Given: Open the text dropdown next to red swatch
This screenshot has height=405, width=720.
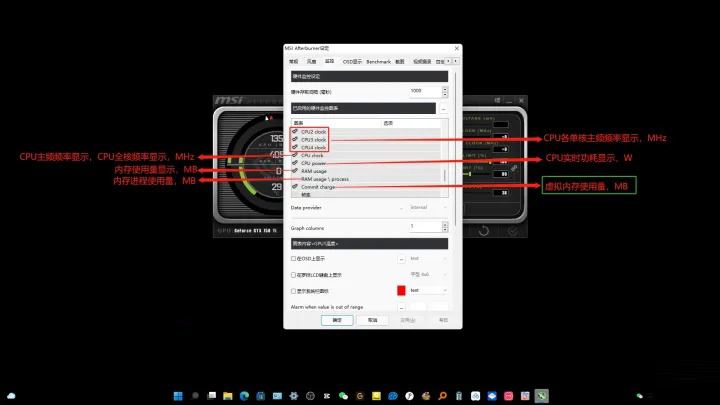Looking at the screenshot, I should [x=428, y=290].
